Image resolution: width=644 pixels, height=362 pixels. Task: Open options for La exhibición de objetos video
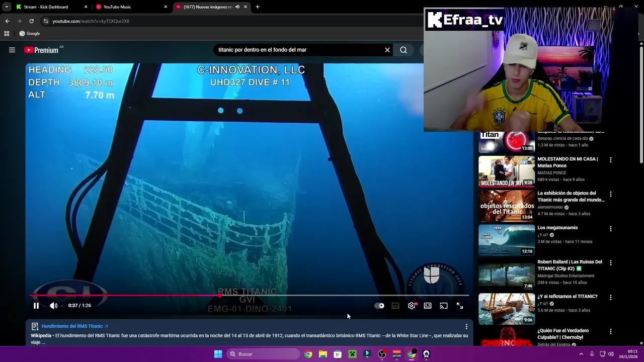pyautogui.click(x=611, y=194)
